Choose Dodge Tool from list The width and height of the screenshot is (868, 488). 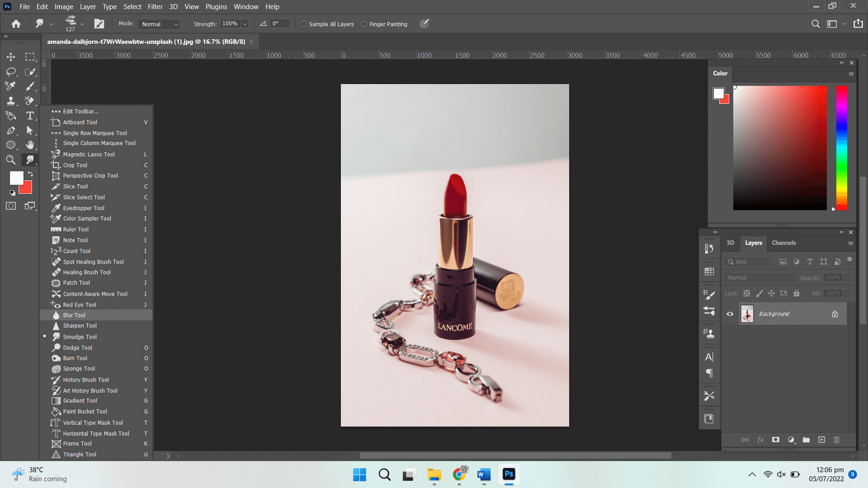click(x=96, y=348)
